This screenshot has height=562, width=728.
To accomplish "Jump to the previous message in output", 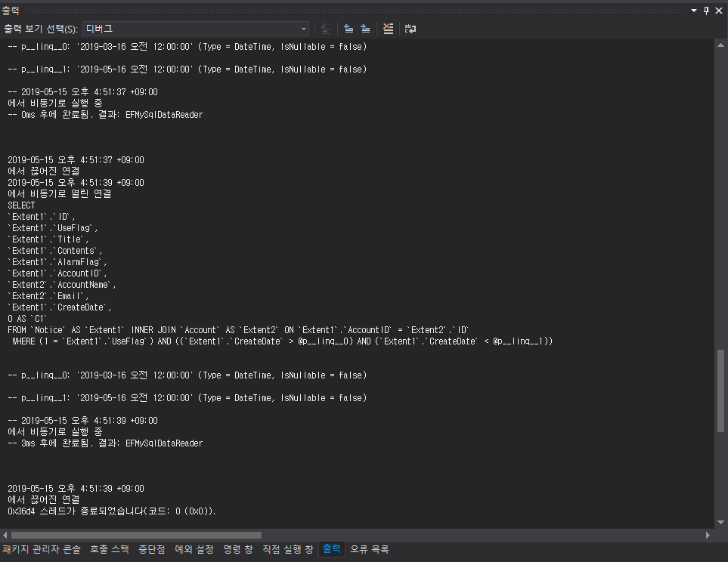I will (348, 28).
